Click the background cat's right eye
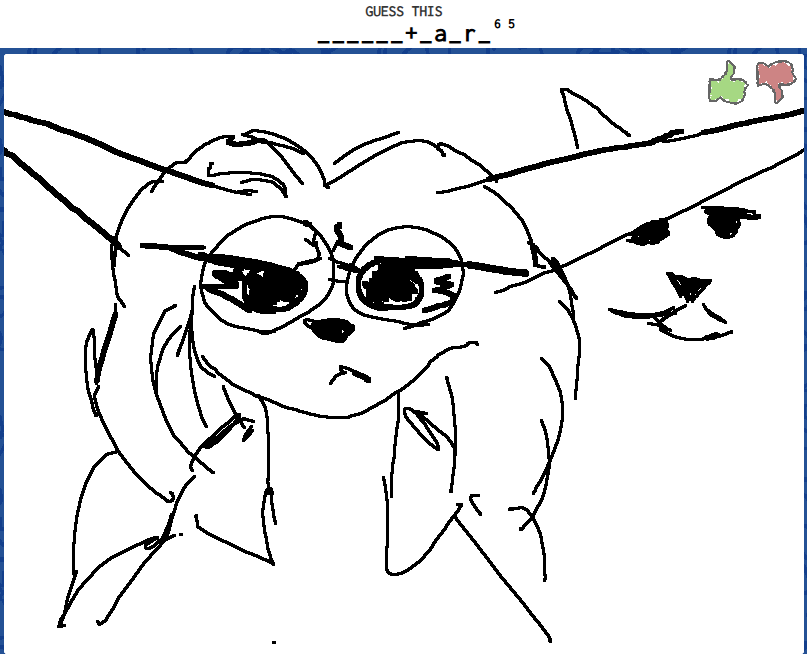 733,219
